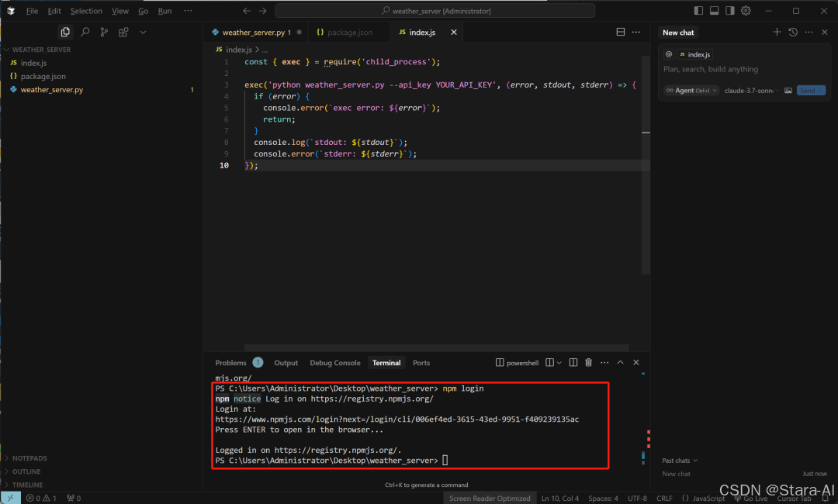Open the Search view icon
Screen dimensions: 838x504
[85, 32]
